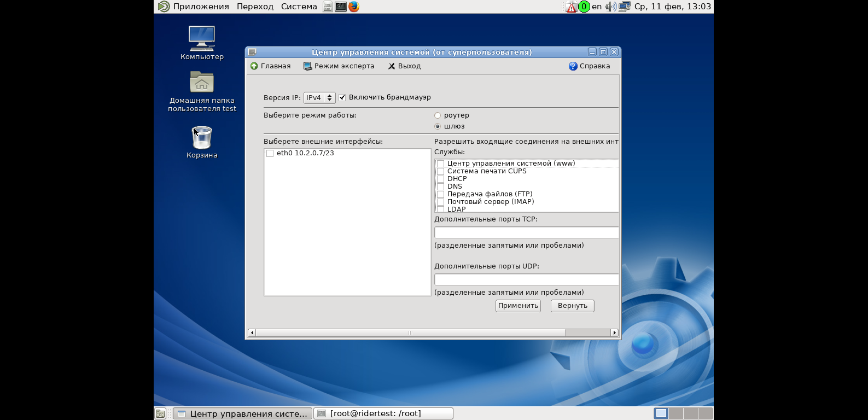Click the horizontal scrollbar right arrow
Viewport: 868px width, 420px height.
(614, 332)
